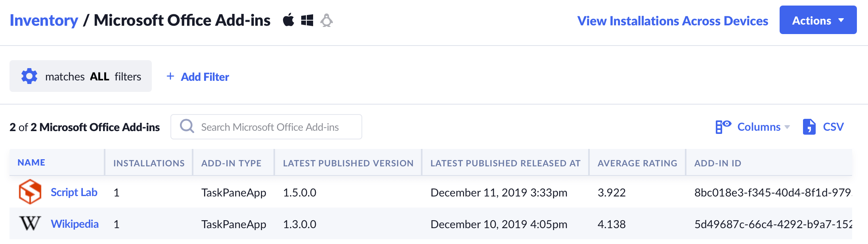Open the Wikipedia add-in link
The image size is (868, 244).
[x=75, y=224]
